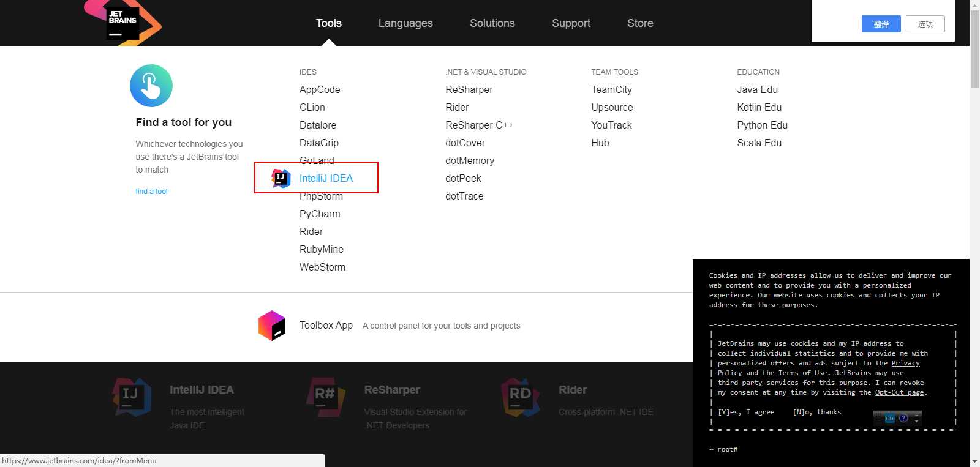The image size is (980, 467).
Task: Open Rider under .NET & Visual Studio
Action: tap(457, 107)
